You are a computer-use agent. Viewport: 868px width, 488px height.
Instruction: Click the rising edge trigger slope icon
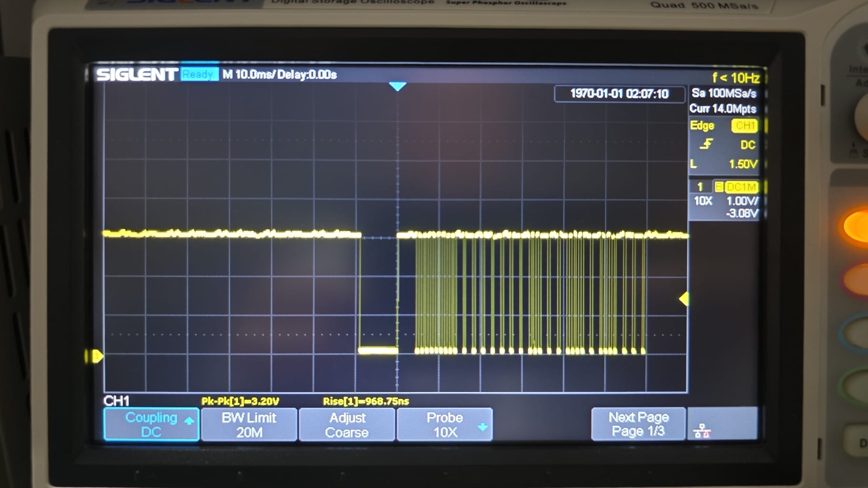[707, 144]
